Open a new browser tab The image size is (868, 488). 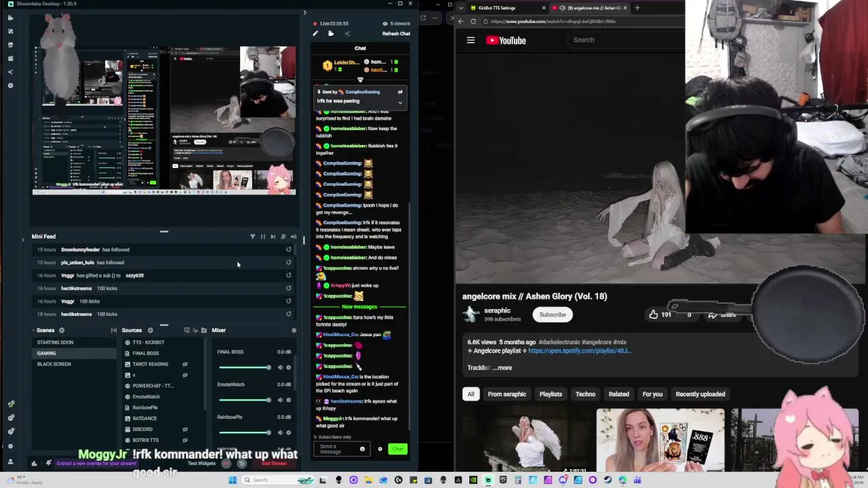pyautogui.click(x=637, y=7)
